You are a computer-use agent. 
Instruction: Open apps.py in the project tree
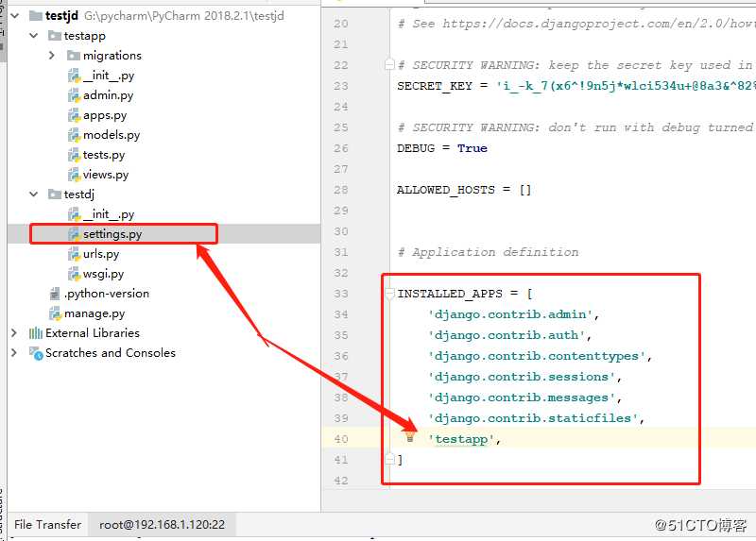coord(105,115)
